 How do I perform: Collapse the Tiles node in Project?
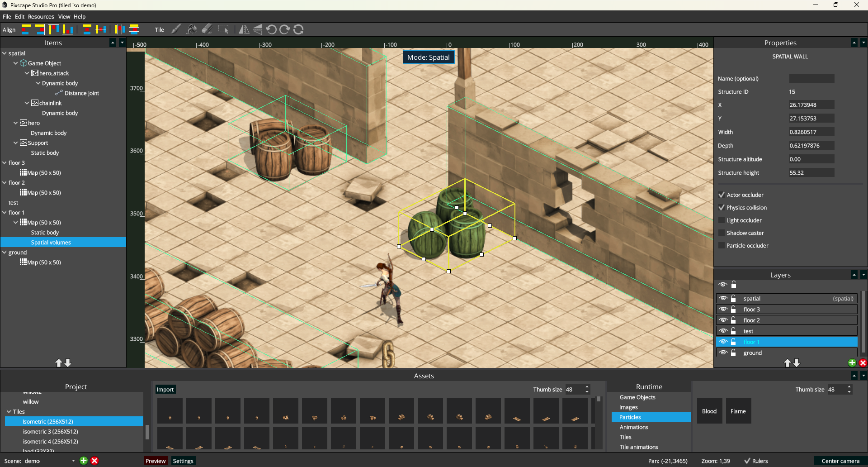point(9,412)
